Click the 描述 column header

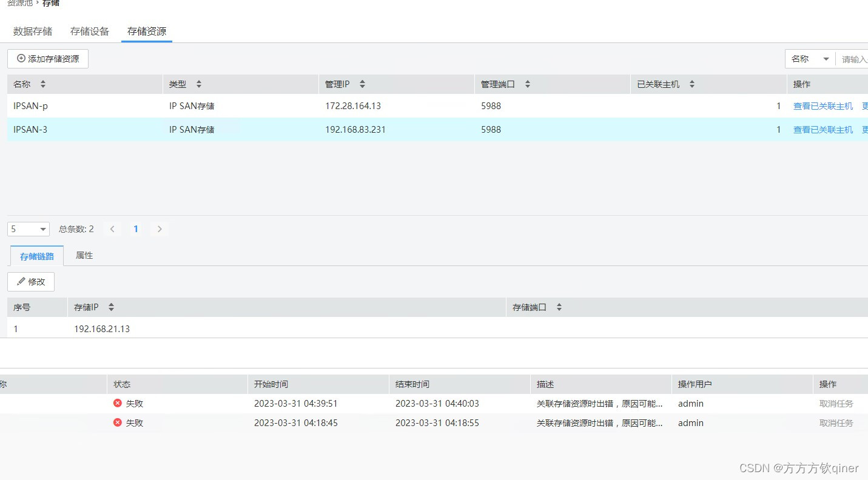click(545, 384)
